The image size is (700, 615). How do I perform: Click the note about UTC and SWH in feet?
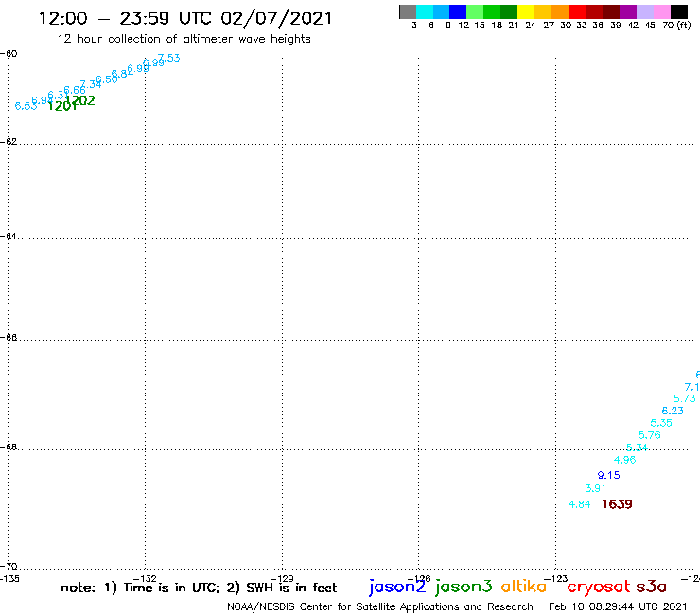tap(199, 588)
